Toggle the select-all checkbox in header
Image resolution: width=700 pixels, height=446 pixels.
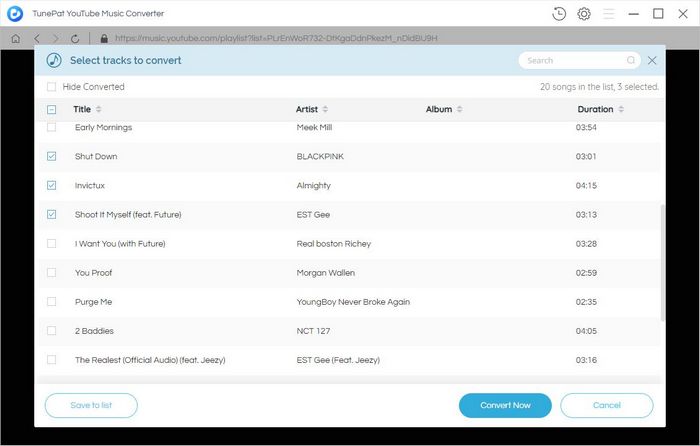(x=51, y=109)
